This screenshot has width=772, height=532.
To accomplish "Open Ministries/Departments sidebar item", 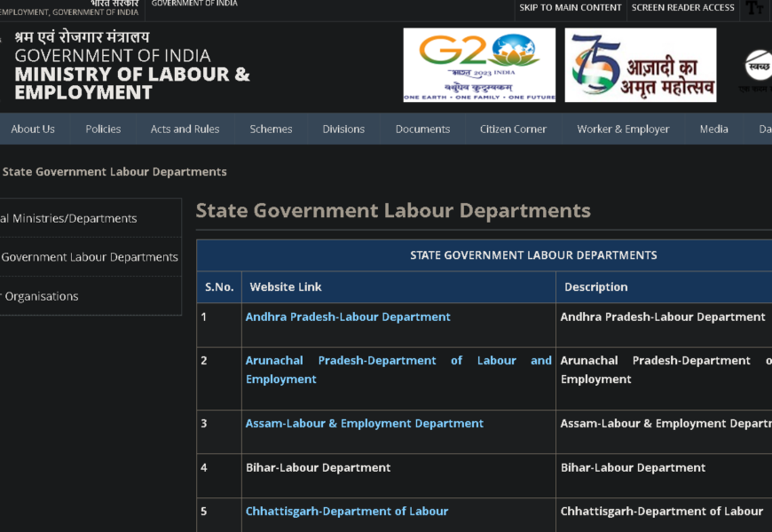I will tap(68, 218).
